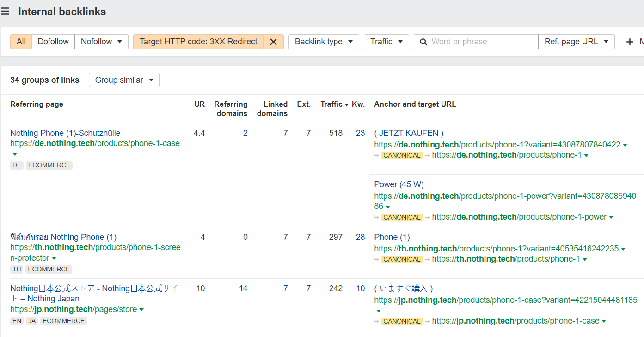
Task: Open referring domains count 14
Action: click(243, 288)
